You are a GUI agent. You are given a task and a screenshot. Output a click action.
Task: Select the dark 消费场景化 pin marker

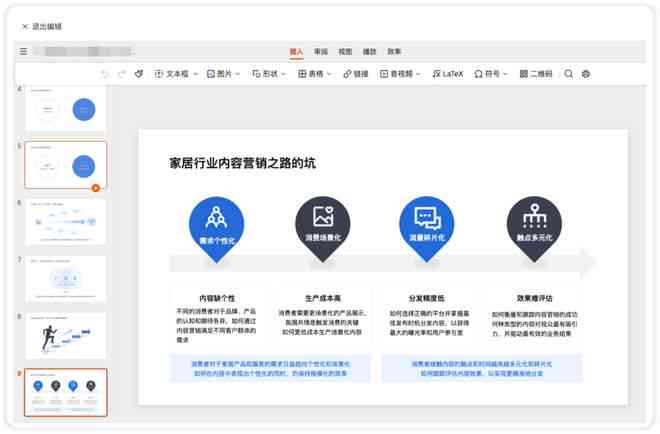323,230
